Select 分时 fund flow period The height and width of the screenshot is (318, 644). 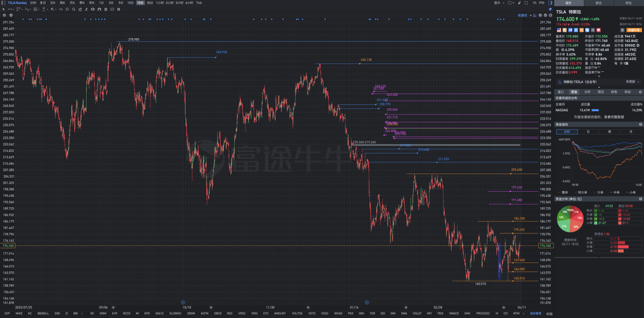(x=567, y=132)
